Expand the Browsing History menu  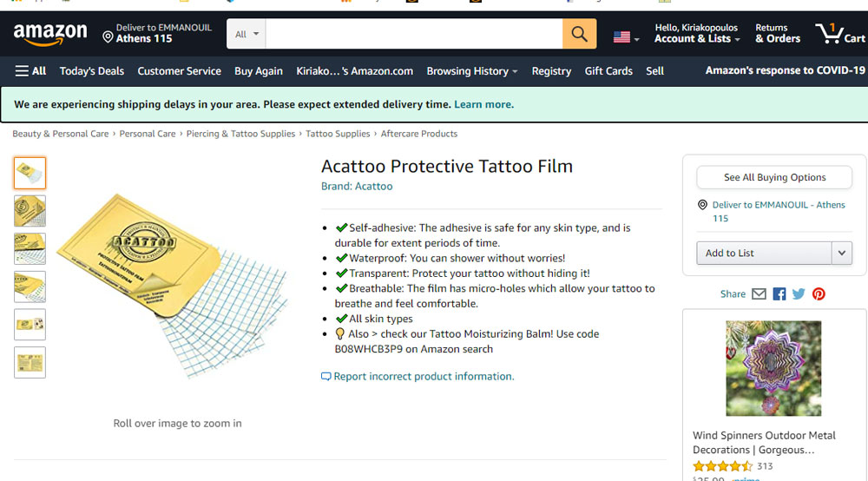472,71
